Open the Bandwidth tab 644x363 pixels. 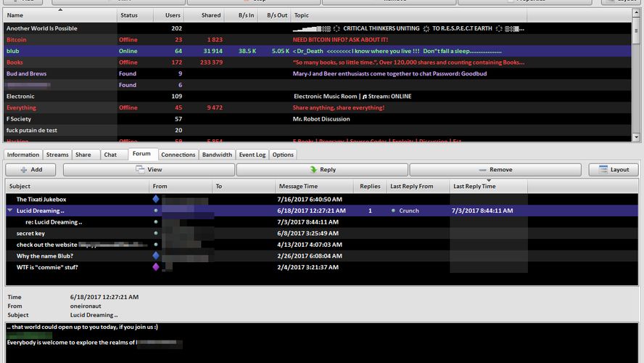point(217,155)
